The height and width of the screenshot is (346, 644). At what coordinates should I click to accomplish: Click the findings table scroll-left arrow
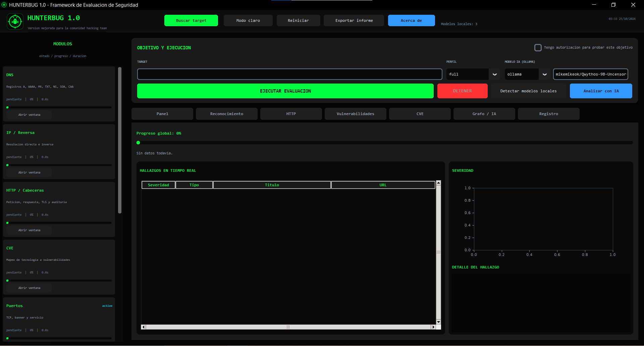tap(144, 327)
